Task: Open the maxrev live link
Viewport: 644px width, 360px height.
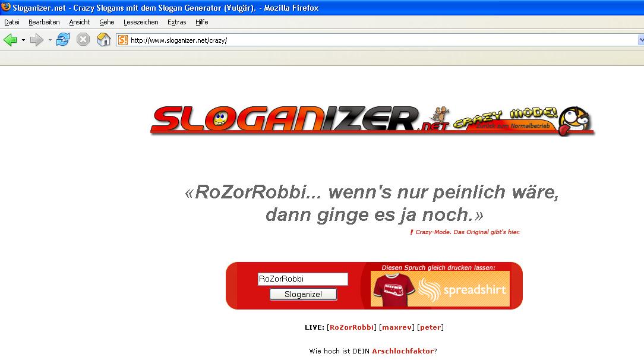Action: [397, 327]
